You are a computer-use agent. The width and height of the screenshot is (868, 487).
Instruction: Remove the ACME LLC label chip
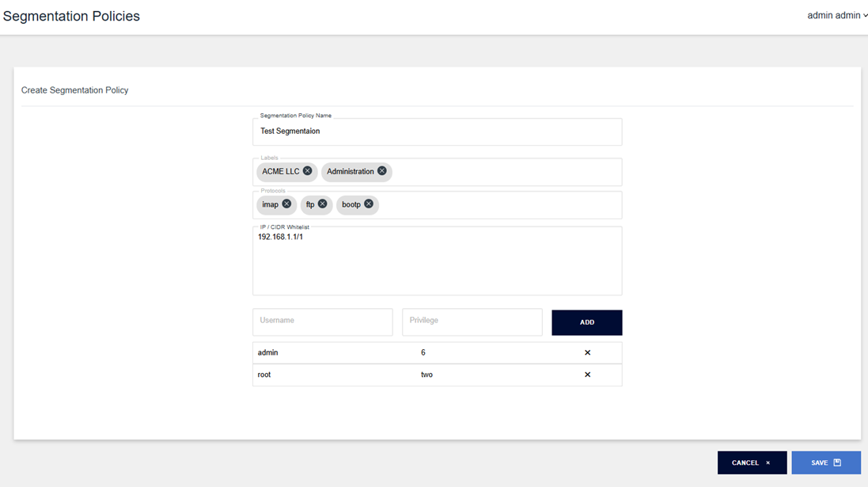point(307,171)
